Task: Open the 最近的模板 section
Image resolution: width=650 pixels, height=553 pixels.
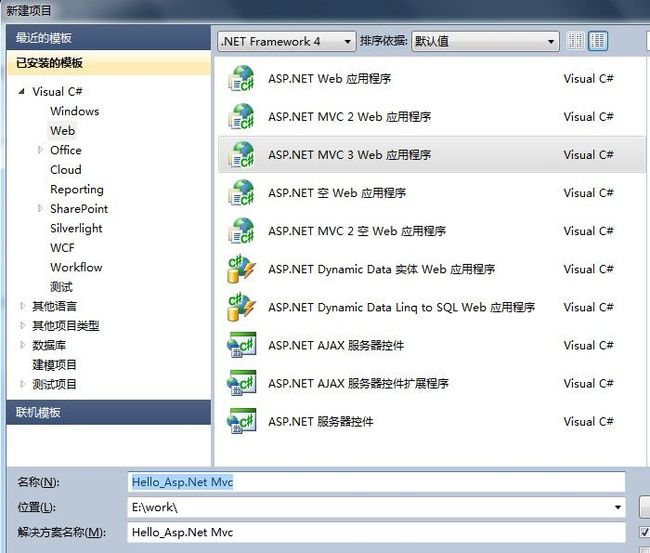Action: (x=109, y=38)
